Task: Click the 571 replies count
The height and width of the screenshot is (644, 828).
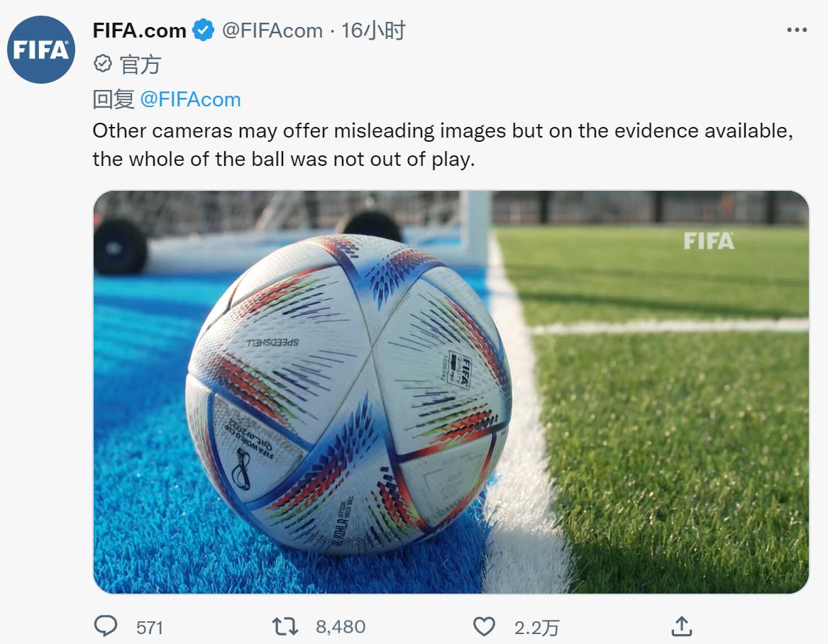Action: (150, 627)
